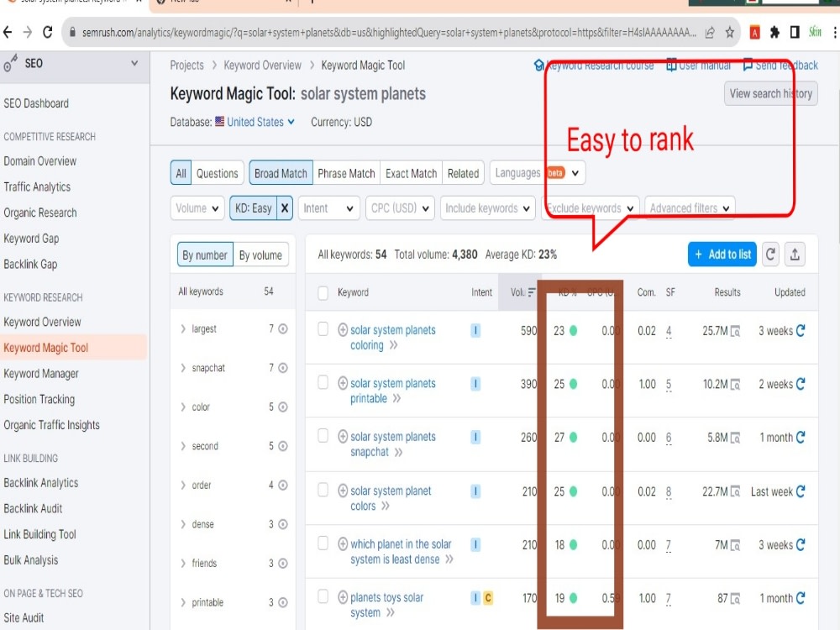Add solar system planets snapchat plus icon
The image size is (840, 630).
[343, 437]
